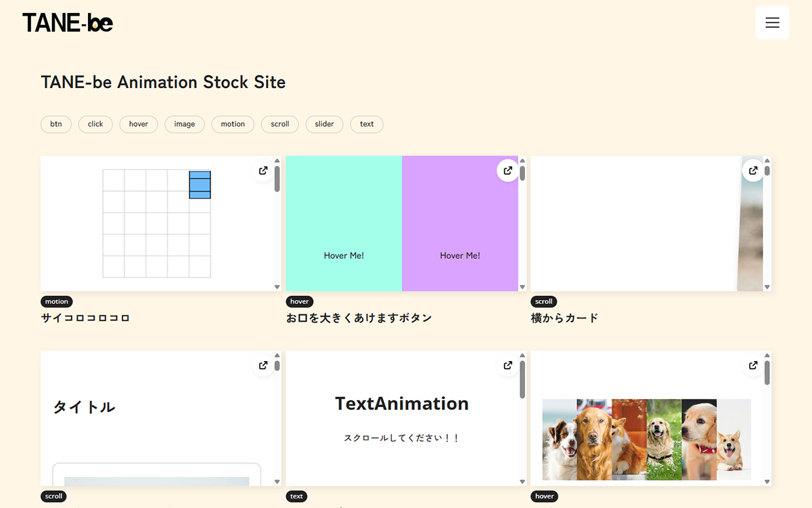Screen dimensions: 812x508
Task: Click the TANE-be logo
Action: point(67,22)
